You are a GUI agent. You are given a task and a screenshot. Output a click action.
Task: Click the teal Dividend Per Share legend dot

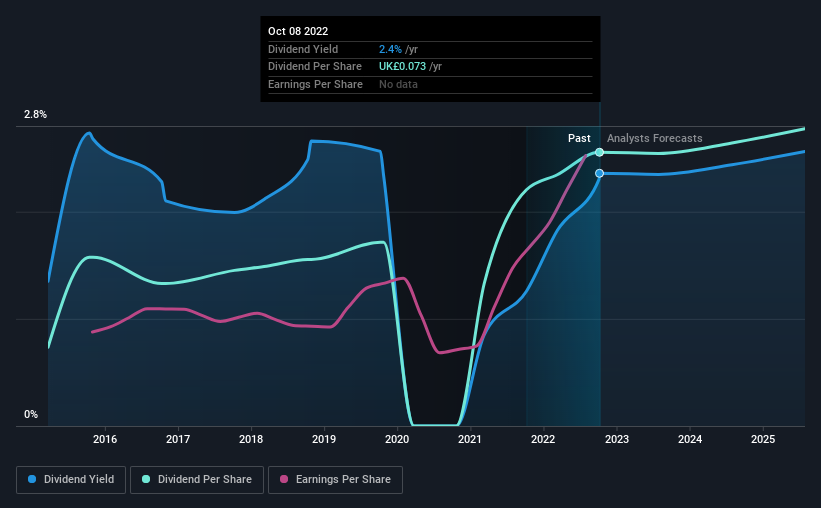(x=146, y=479)
